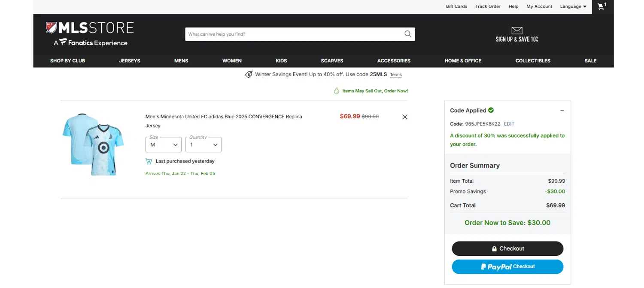This screenshot has height=288, width=644.
Task: Open the Scarves menu
Action: (x=332, y=61)
